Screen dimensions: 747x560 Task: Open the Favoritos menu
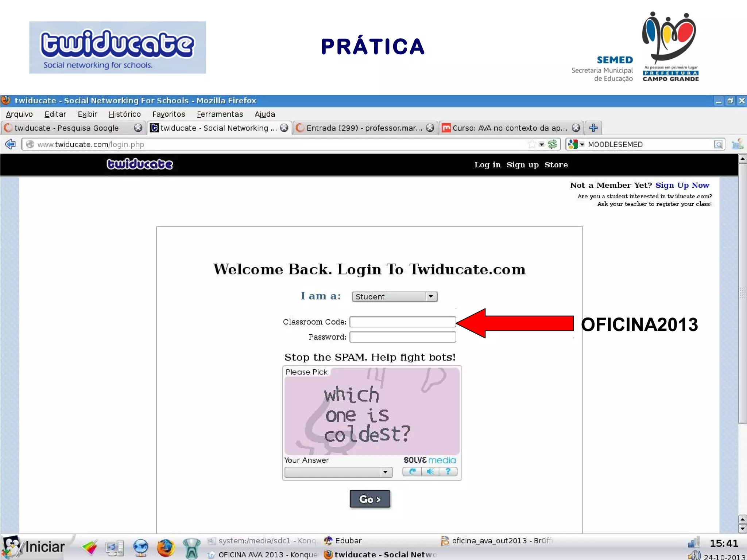click(x=169, y=114)
